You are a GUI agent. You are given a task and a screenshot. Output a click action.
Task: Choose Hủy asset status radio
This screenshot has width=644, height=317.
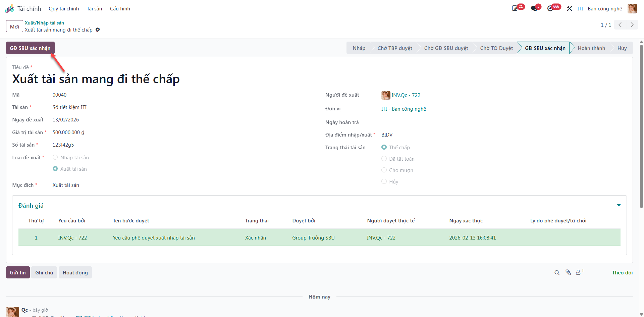coord(384,181)
